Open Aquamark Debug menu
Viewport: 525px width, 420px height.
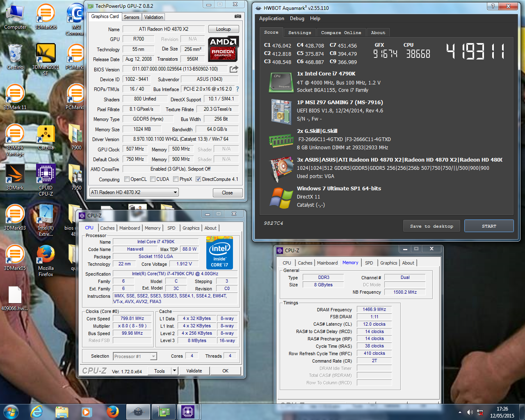pos(297,18)
